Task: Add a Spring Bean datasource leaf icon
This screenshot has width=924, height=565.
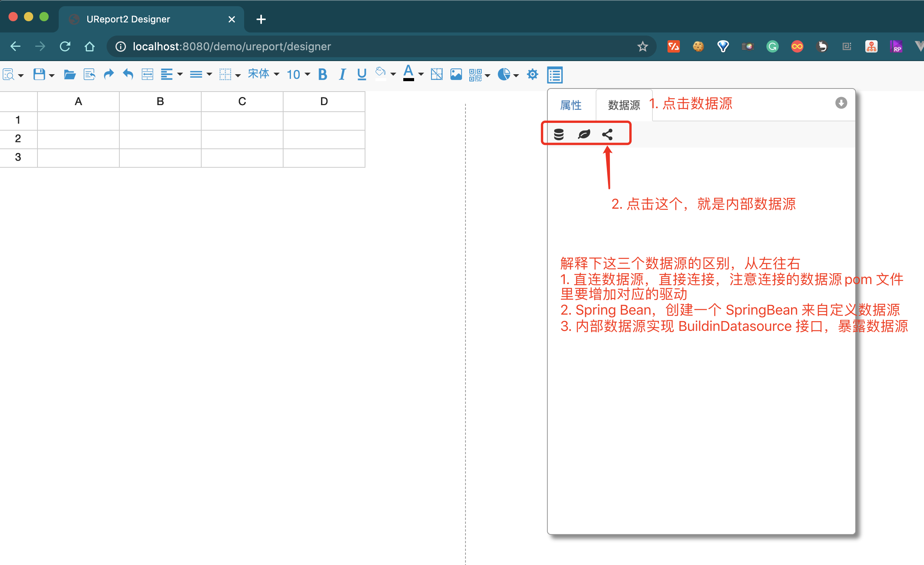Action: tap(584, 134)
